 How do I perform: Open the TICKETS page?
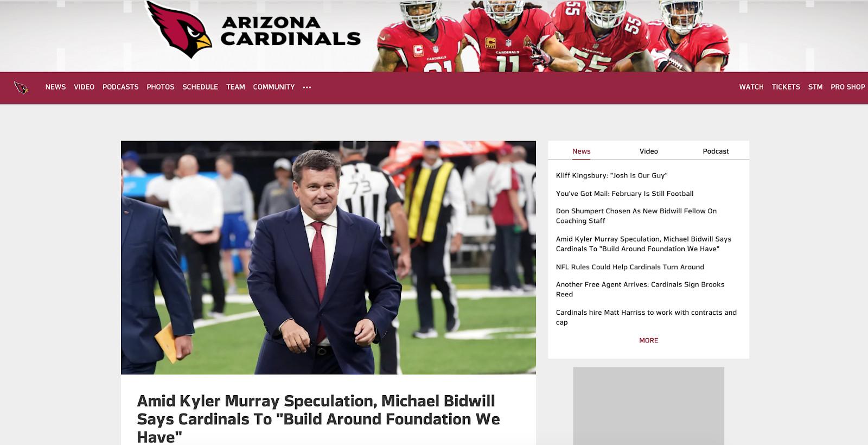click(786, 87)
